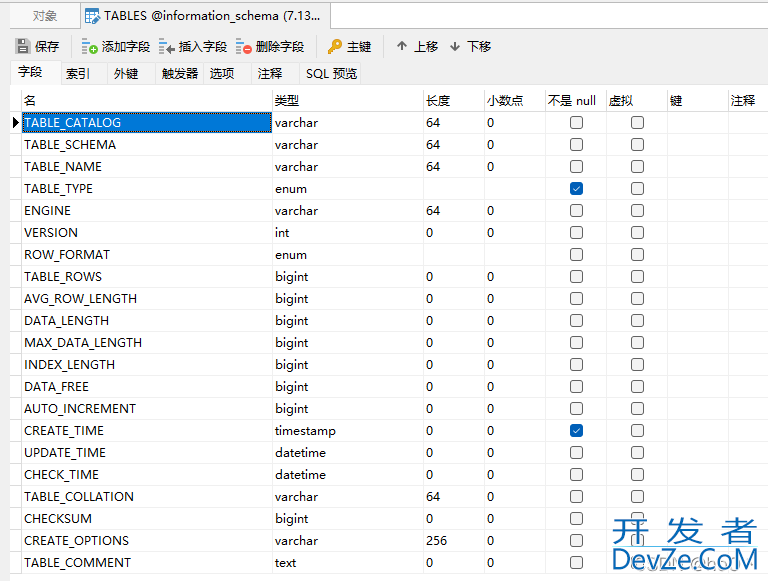Switch to the Indexes (索引) tab
The image size is (768, 581).
tap(78, 73)
